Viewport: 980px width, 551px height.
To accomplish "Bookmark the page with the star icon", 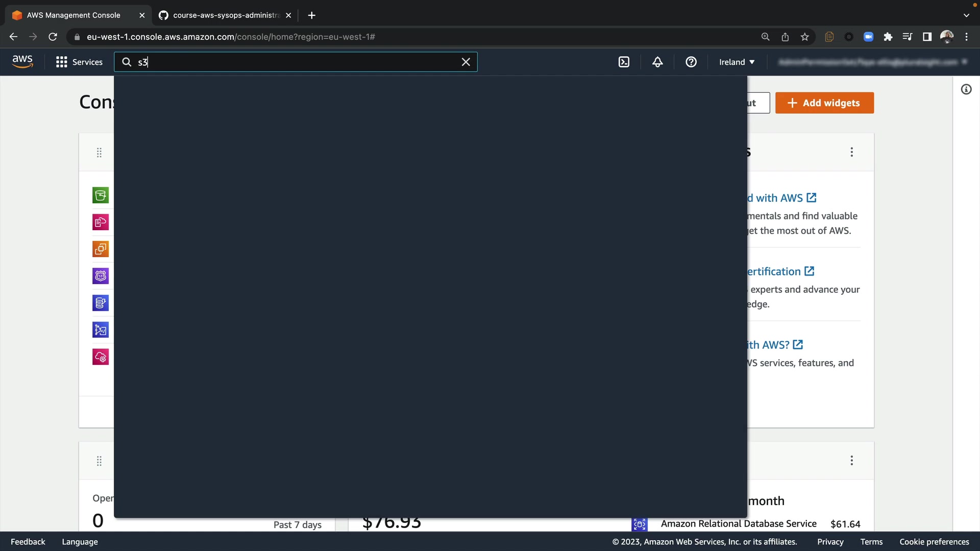I will 805,37.
